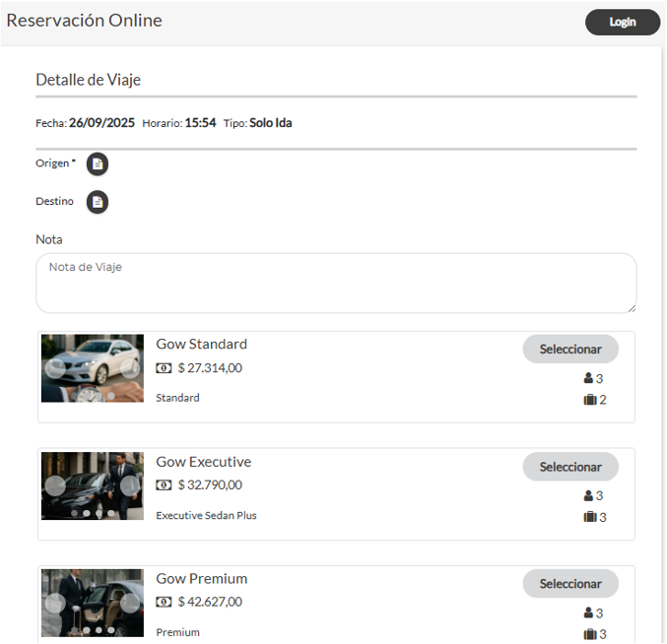Click the Gow Standard price money icon
667x644 pixels.
click(164, 368)
